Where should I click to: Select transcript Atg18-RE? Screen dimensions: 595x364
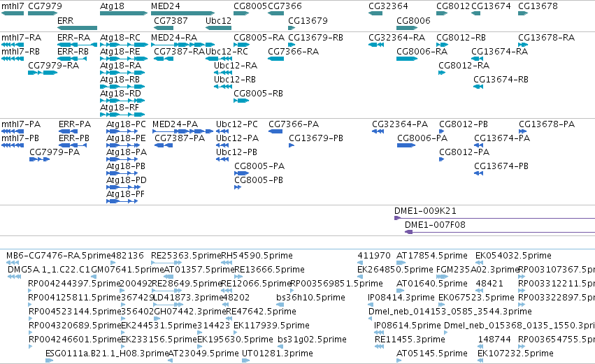pyautogui.click(x=120, y=52)
